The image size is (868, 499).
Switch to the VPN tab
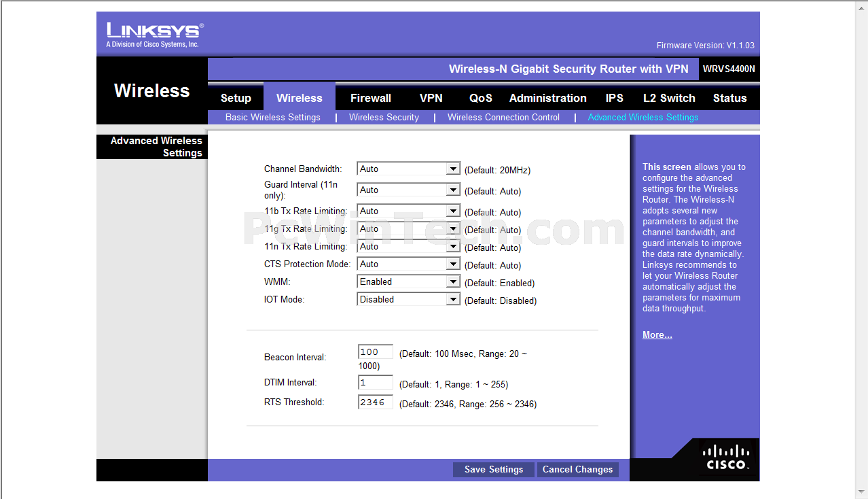tap(431, 98)
